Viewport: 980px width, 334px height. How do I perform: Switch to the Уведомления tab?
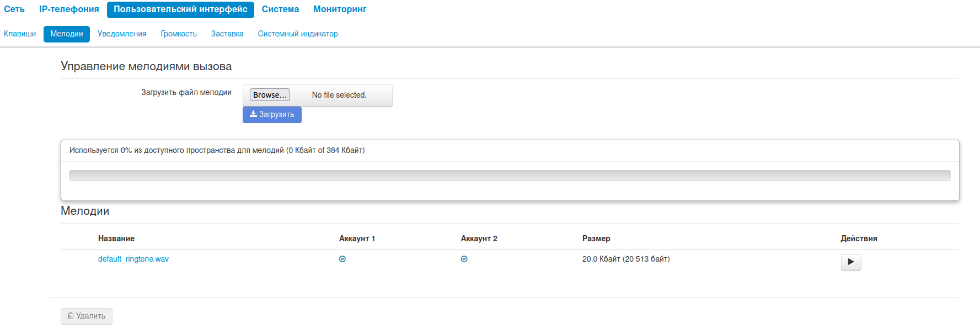click(122, 34)
